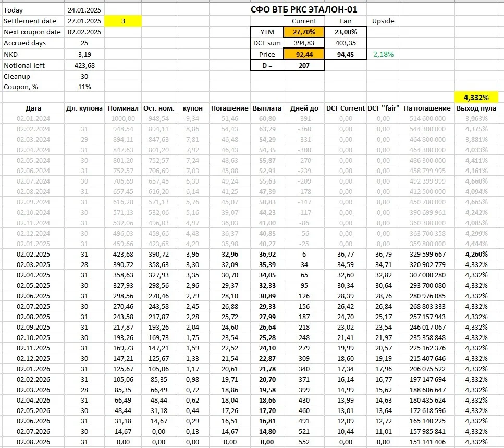This screenshot has width=504, height=448.
Task: Click the amount 165 140 225
Action: 427,421
